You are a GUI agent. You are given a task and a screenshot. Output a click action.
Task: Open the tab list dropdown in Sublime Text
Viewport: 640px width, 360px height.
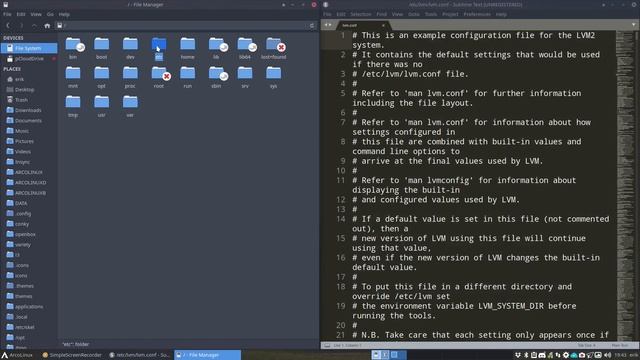(633, 25)
